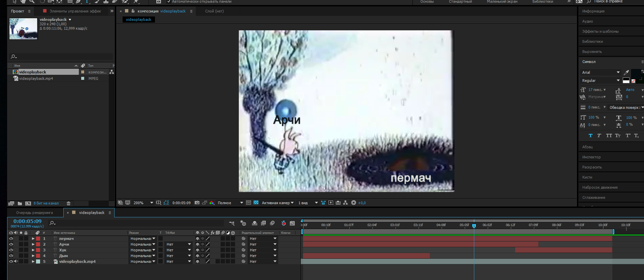
Task: Open the Выровнять panel
Action: pos(592,52)
